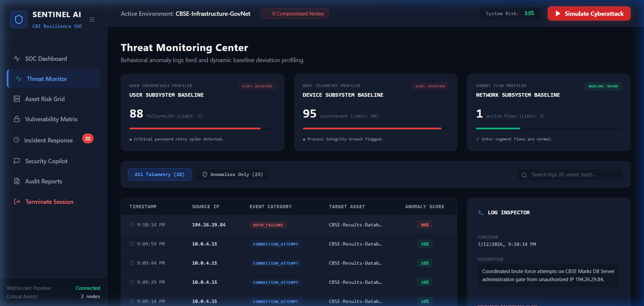Switch to Anomalies Only (23) filter
This screenshot has height=306, width=644.
[x=232, y=174]
